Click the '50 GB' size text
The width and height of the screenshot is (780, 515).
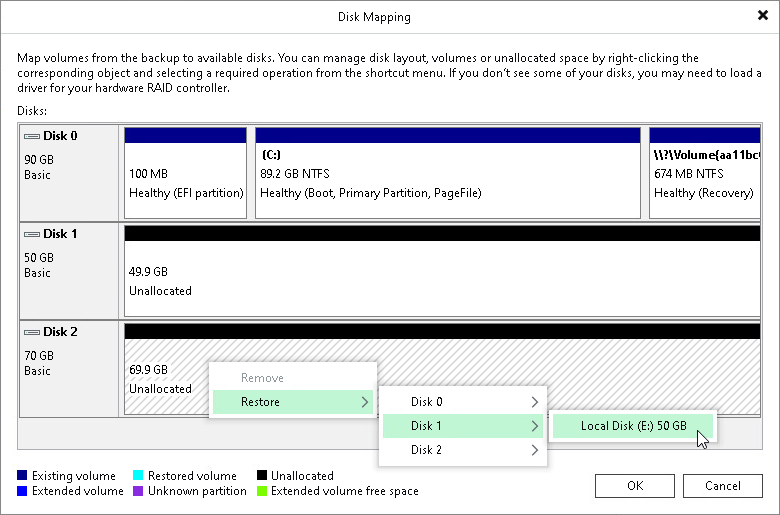39,258
